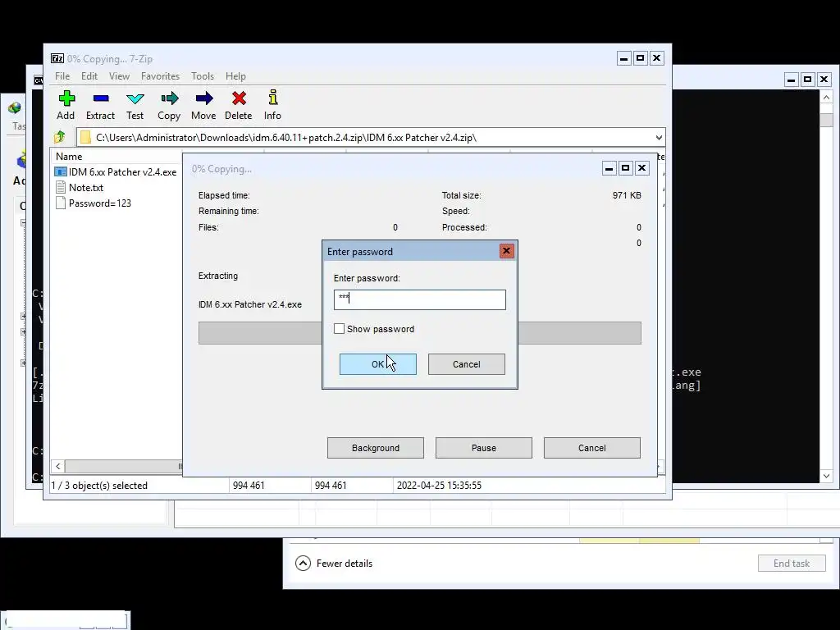Image resolution: width=840 pixels, height=630 pixels.
Task: Click the folder icon in the address bar
Action: (85, 138)
